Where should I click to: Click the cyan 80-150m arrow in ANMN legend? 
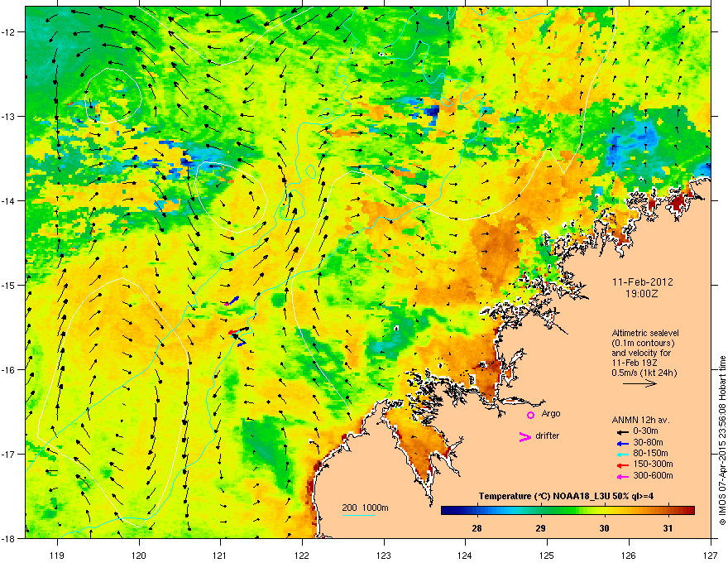(623, 454)
